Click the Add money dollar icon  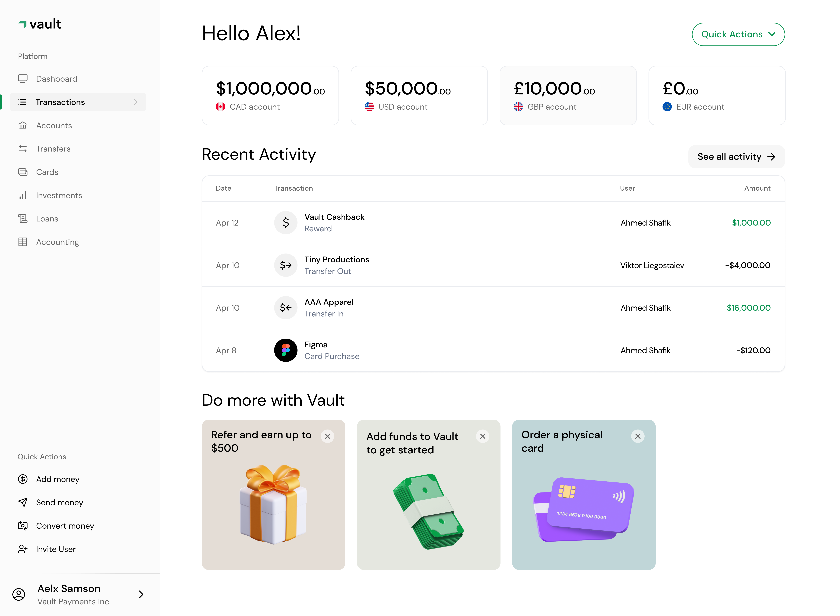point(23,479)
